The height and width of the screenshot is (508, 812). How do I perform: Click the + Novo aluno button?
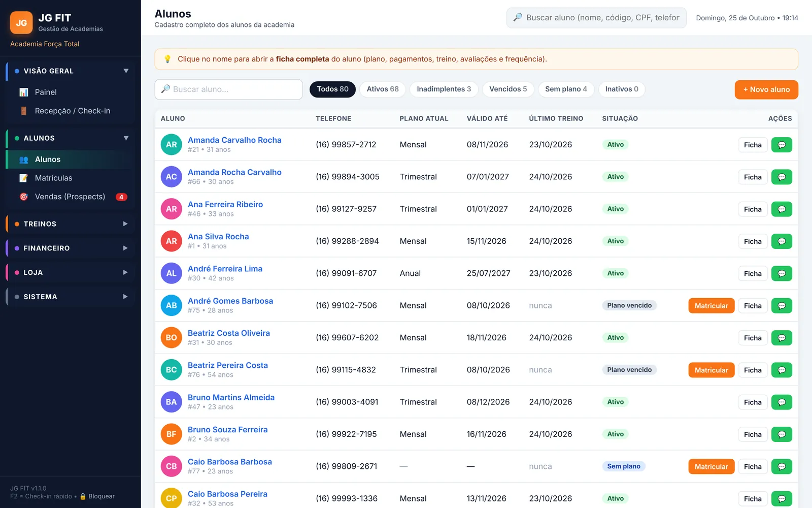tap(766, 89)
